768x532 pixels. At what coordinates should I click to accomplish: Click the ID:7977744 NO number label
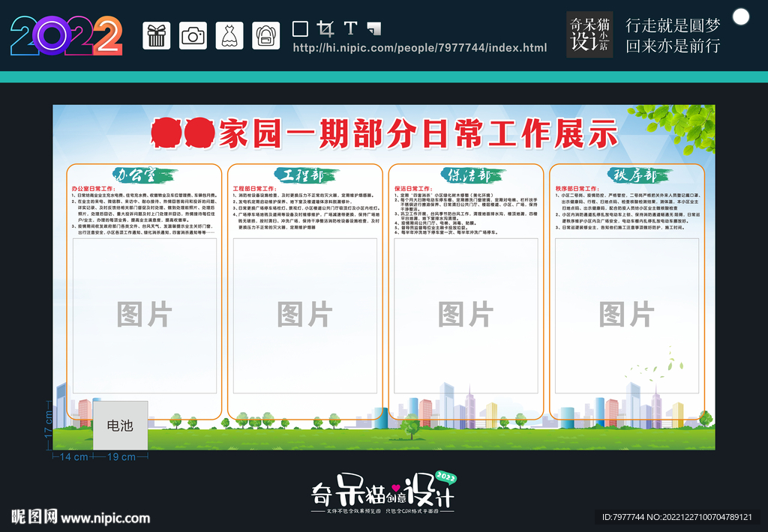[x=677, y=517]
